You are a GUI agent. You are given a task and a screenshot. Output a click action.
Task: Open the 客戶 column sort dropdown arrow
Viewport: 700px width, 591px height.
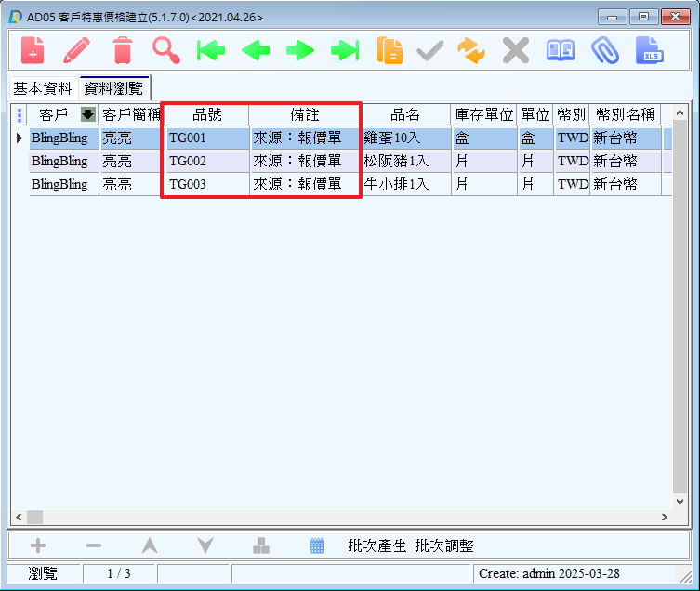[88, 114]
